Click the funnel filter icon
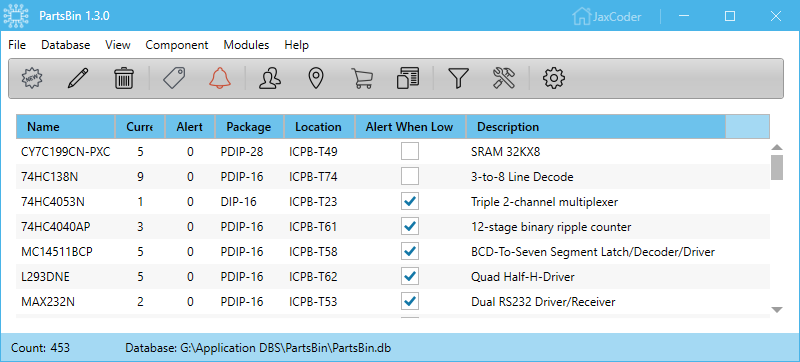This screenshot has height=362, width=800. pos(458,79)
